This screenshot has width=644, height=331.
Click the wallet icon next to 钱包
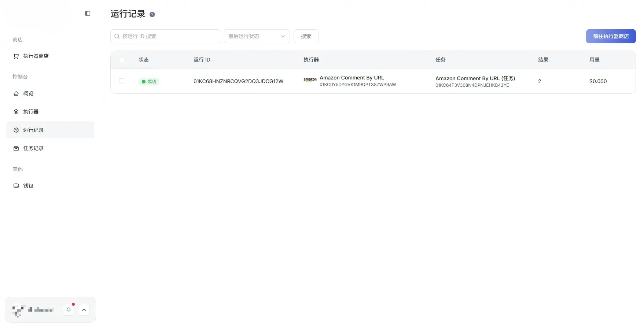[x=16, y=186]
